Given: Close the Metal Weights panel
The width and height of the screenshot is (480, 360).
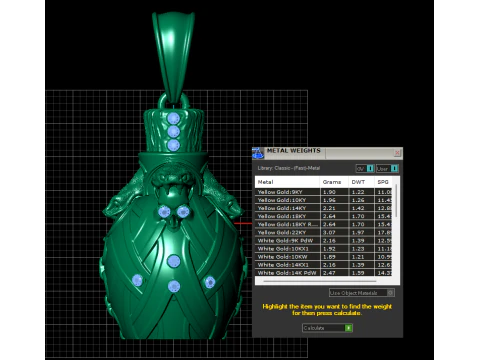Looking at the screenshot, I should 397,153.
